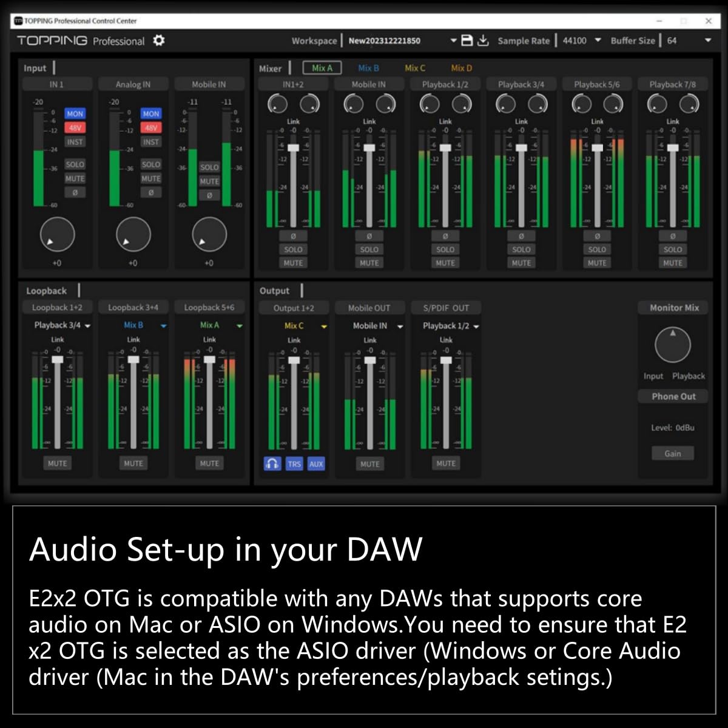Click the import workspace download icon
This screenshot has height=728, width=728.
pos(483,41)
